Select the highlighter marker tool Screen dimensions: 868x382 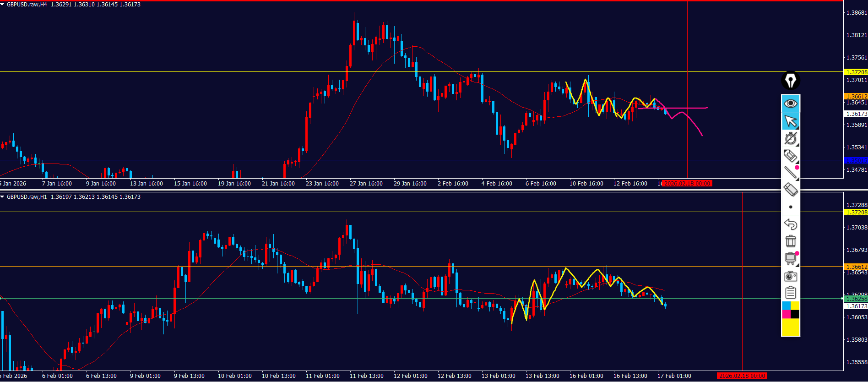tap(790, 156)
